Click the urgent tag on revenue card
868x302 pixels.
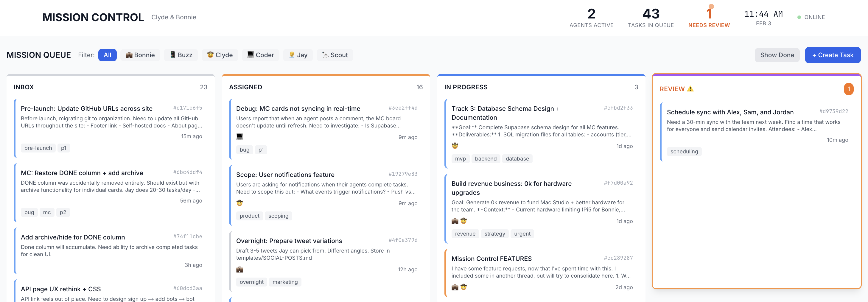coord(522,233)
